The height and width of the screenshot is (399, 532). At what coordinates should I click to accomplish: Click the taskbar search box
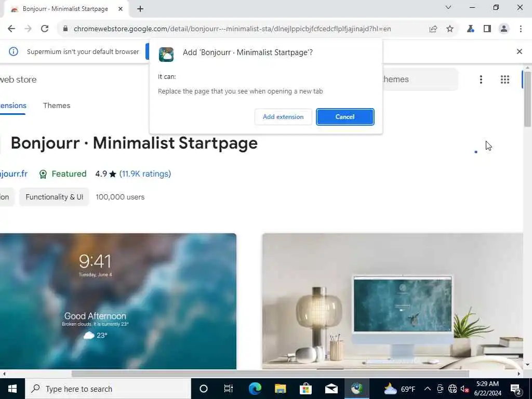108,389
